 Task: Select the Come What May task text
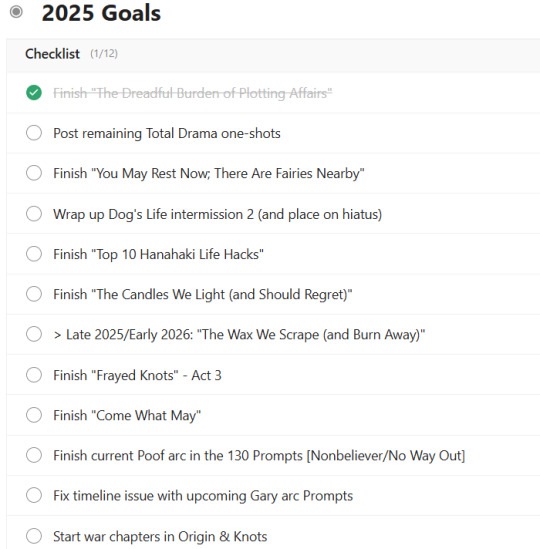click(127, 416)
